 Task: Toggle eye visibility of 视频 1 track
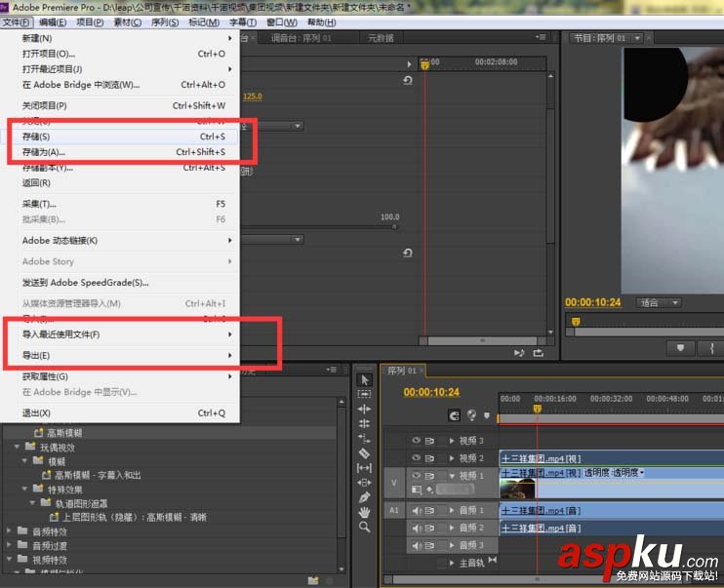click(x=416, y=476)
